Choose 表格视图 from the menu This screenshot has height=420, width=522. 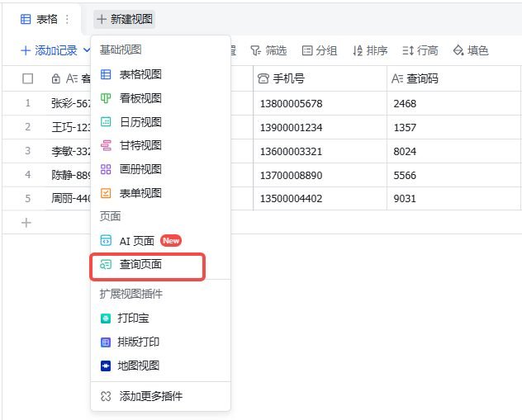[x=160, y=74]
